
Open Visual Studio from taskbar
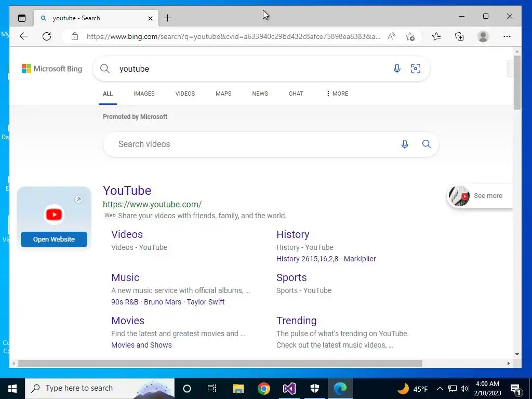point(289,388)
